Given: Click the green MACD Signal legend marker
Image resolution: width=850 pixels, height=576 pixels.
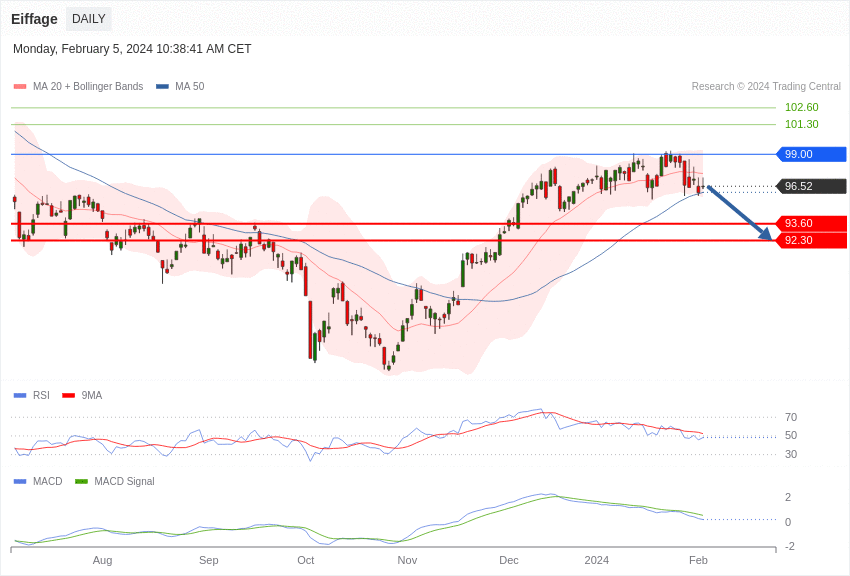Looking at the screenshot, I should click(81, 481).
